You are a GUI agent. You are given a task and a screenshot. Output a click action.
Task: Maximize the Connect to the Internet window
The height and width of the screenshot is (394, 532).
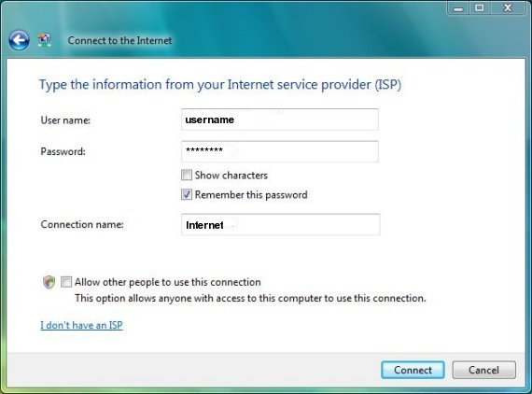[480, 8]
